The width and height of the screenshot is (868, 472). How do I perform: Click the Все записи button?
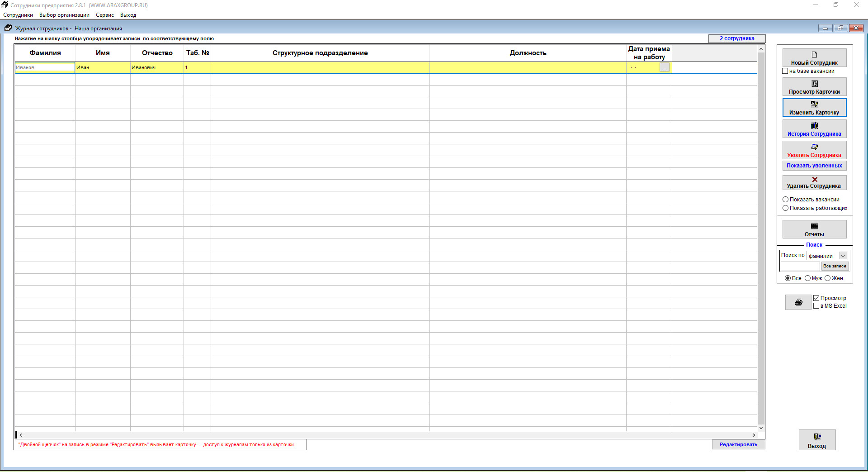[x=835, y=266]
